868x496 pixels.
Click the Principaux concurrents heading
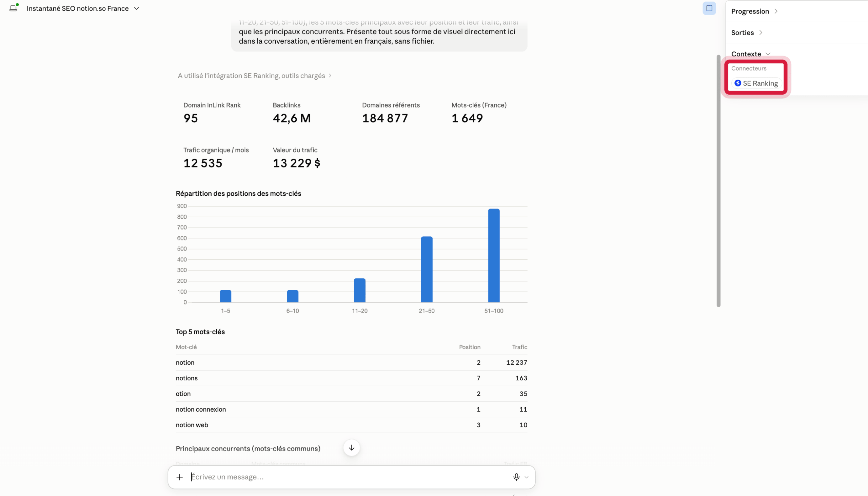point(248,449)
